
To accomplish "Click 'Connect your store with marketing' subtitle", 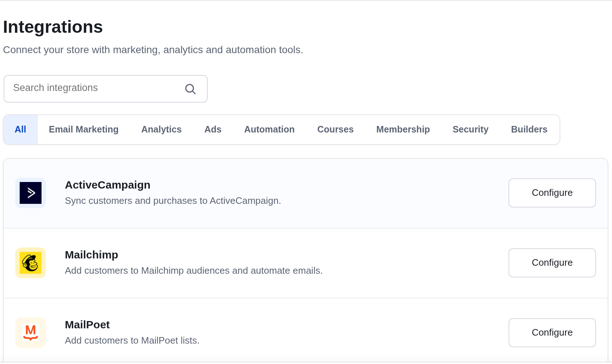I will point(153,50).
